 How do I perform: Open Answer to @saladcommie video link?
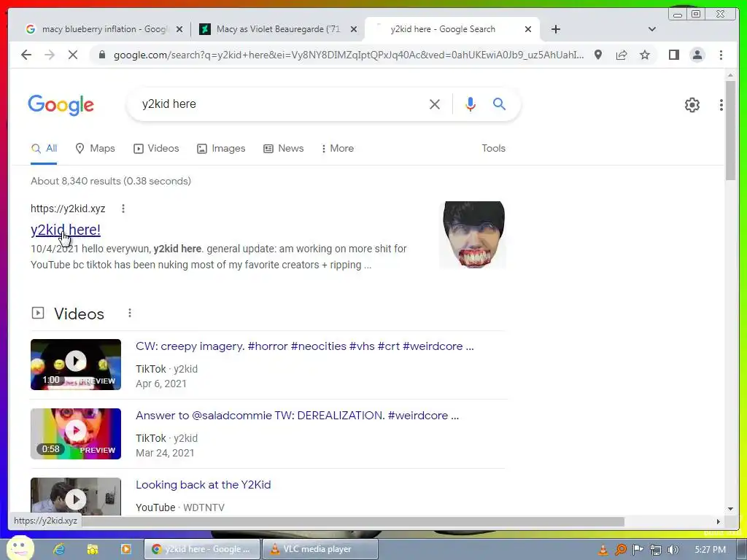pyautogui.click(x=298, y=415)
